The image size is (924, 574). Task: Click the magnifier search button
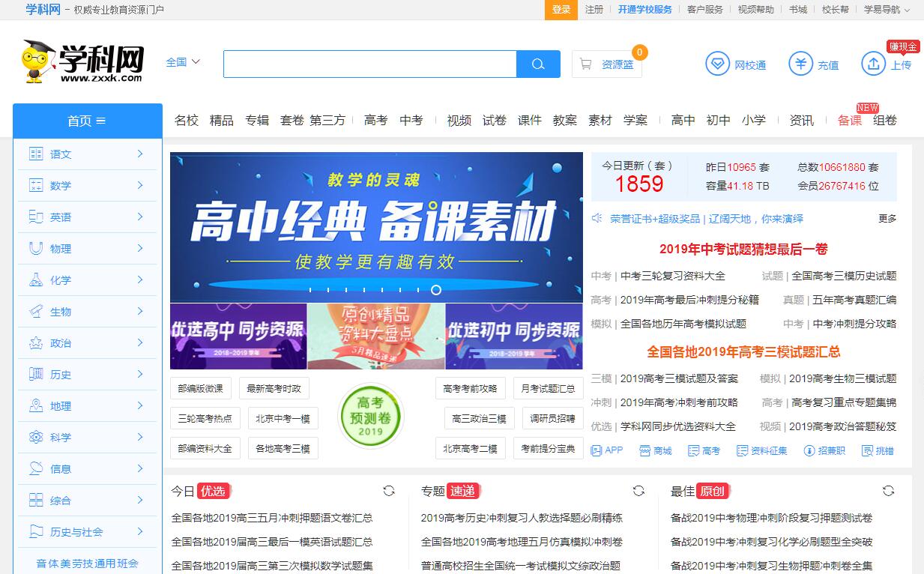pyautogui.click(x=538, y=64)
